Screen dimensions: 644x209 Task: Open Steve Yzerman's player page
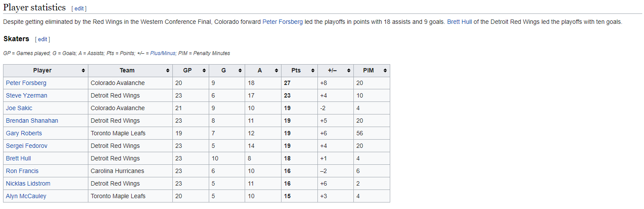point(26,95)
